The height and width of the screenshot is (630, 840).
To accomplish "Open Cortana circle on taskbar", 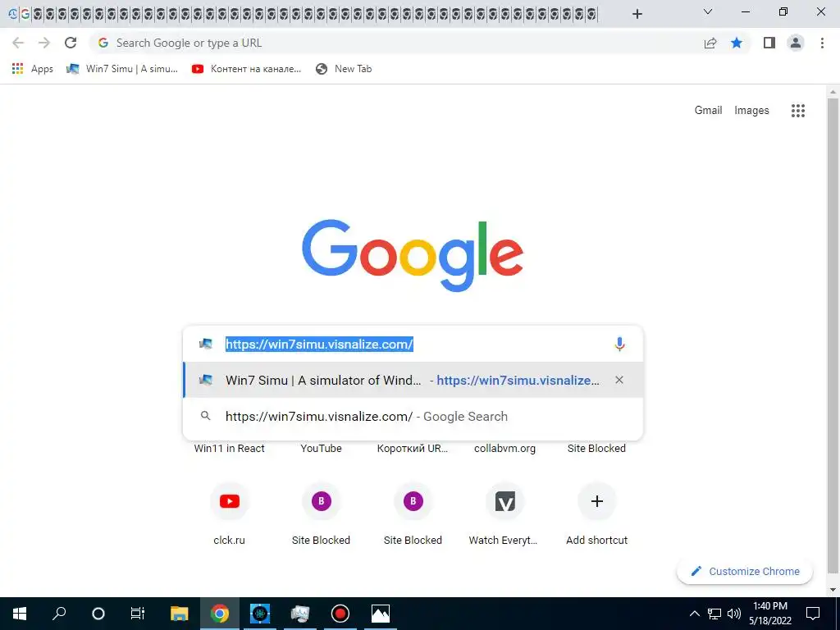I will click(x=98, y=614).
